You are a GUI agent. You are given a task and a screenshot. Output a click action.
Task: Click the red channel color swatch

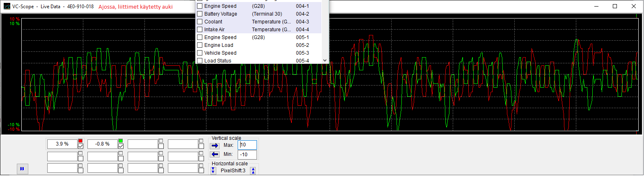point(80,141)
